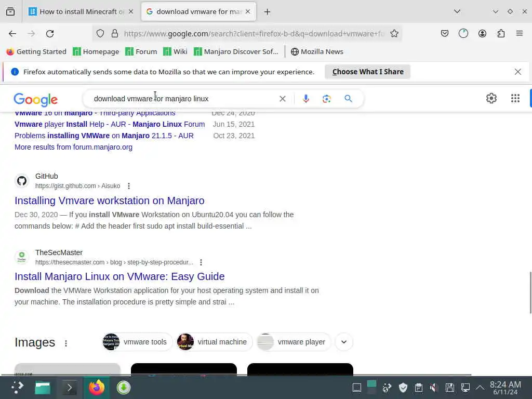Open Firefox account icon
The width and height of the screenshot is (532, 399).
pos(482,33)
